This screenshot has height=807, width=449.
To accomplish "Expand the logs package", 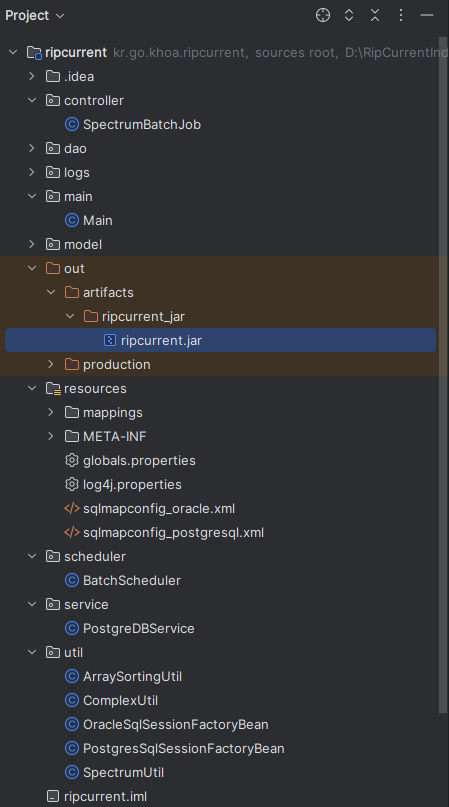I will pos(32,172).
